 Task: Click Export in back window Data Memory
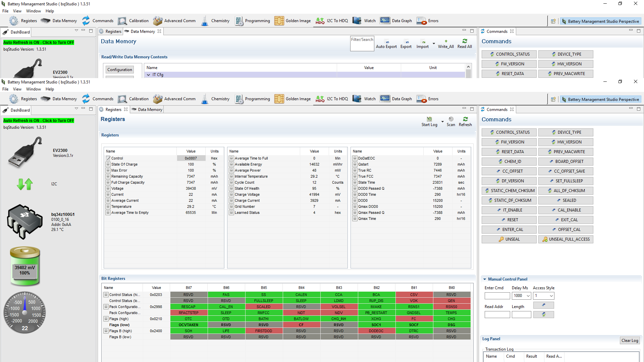coord(406,44)
